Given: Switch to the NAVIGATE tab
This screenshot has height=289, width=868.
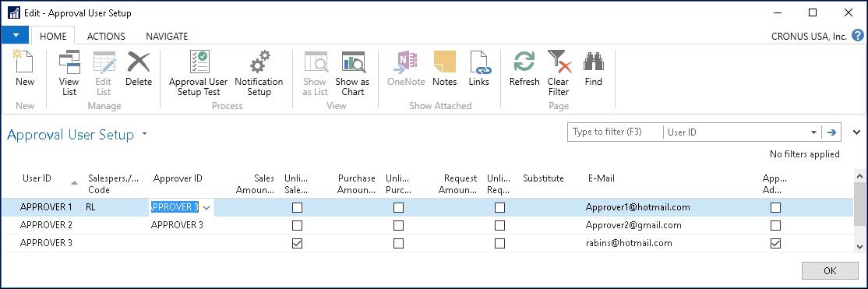Looking at the screenshot, I should click(x=167, y=36).
